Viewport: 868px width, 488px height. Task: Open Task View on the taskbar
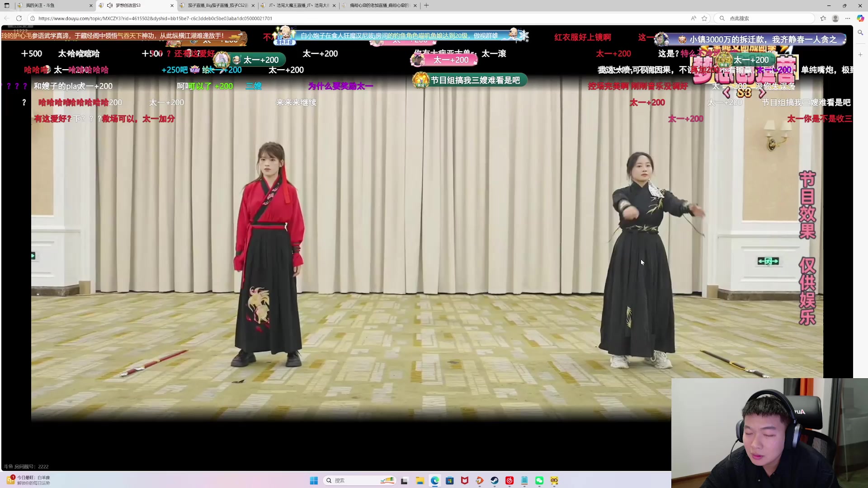405,480
